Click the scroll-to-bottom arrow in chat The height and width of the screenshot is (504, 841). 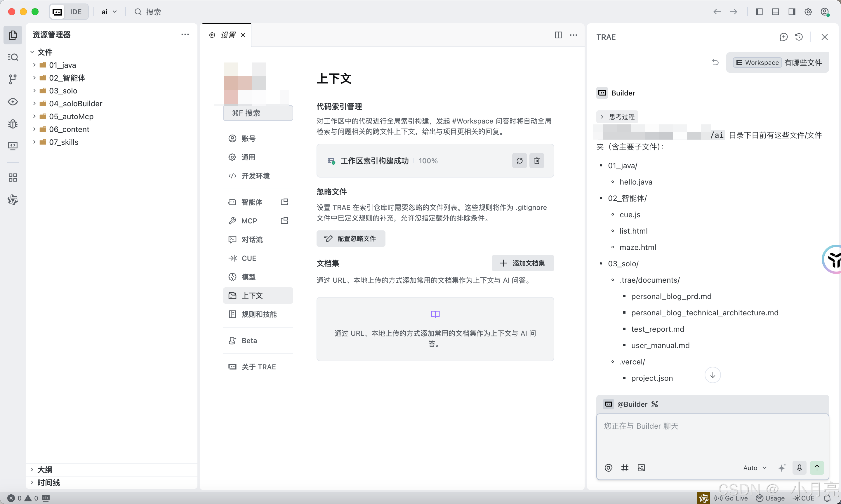[713, 375]
